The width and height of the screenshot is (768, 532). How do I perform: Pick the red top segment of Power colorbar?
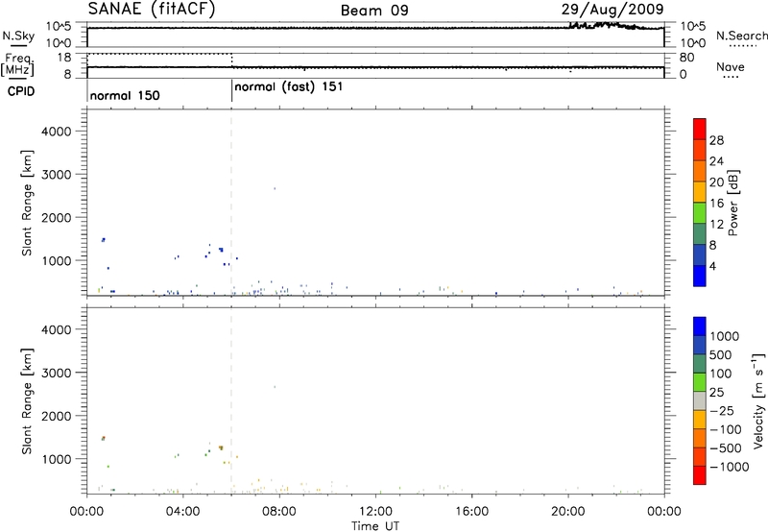(x=700, y=130)
